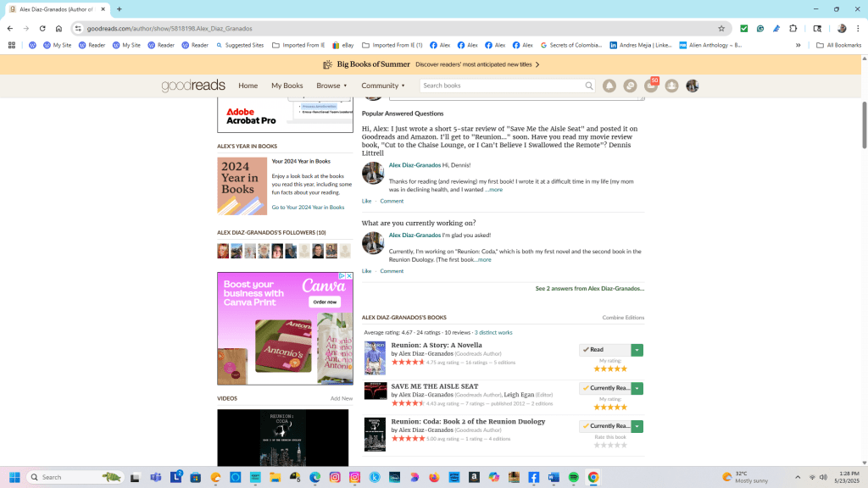
Task: Expand the Community menu dropdown
Action: pyautogui.click(x=383, y=86)
